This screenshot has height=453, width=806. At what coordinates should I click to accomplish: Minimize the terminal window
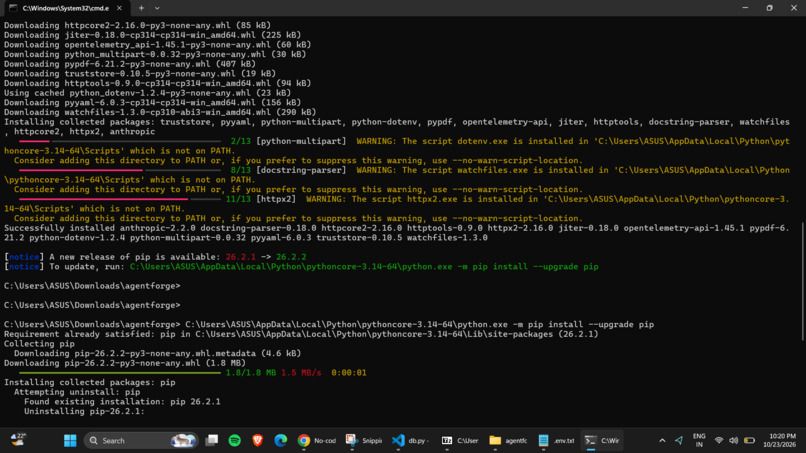745,8
